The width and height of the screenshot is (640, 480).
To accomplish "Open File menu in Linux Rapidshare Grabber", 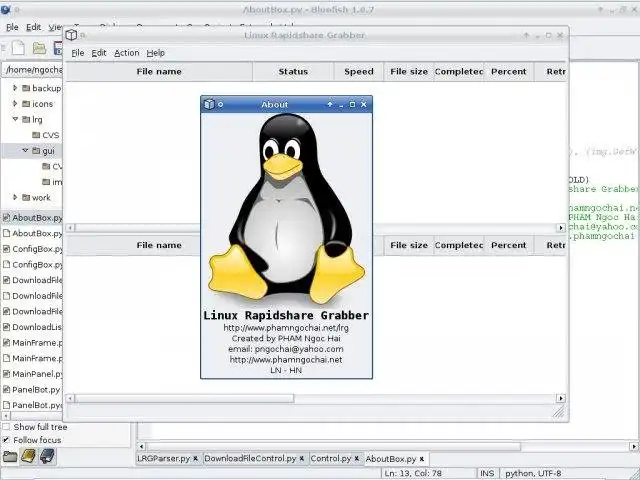I will point(78,53).
